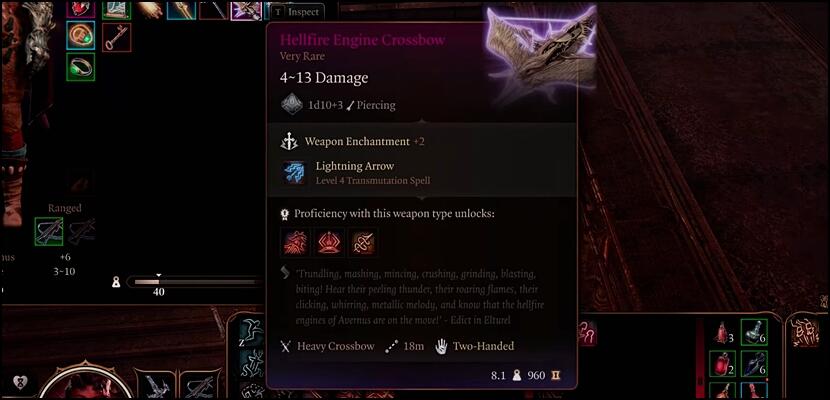Click the Weapon Enchantment icon in the tooltip
The height and width of the screenshot is (400, 830).
click(289, 141)
